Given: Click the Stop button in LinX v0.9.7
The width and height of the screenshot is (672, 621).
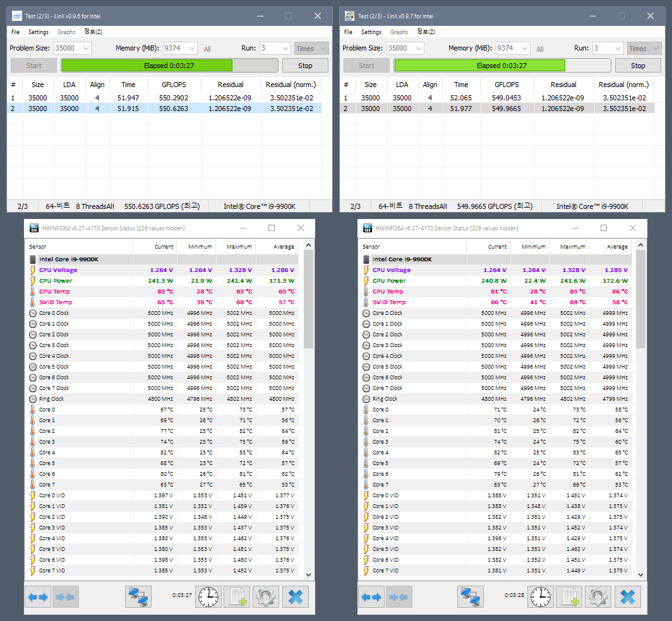Looking at the screenshot, I should click(x=638, y=66).
